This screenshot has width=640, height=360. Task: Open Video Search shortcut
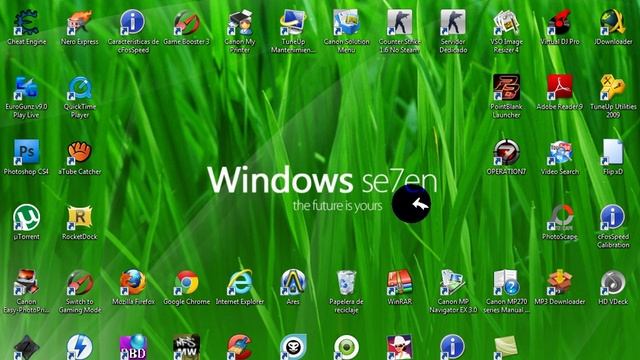[x=560, y=152]
